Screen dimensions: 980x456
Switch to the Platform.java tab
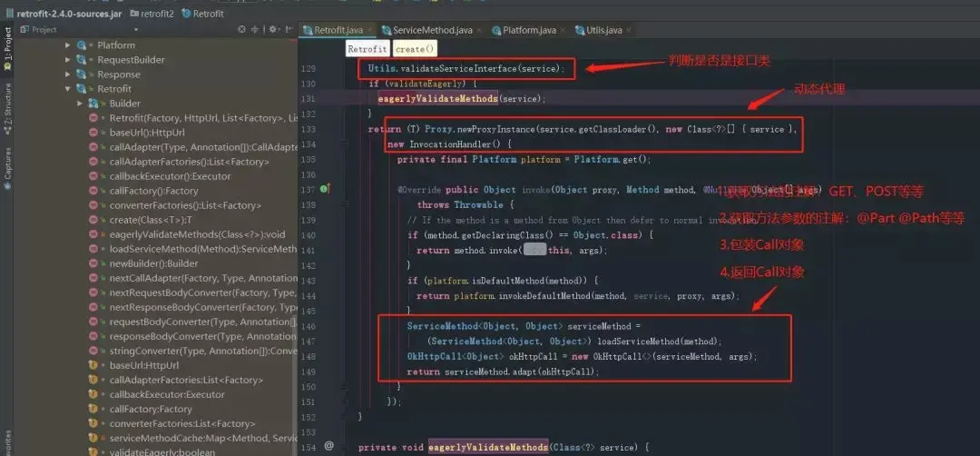(x=528, y=29)
